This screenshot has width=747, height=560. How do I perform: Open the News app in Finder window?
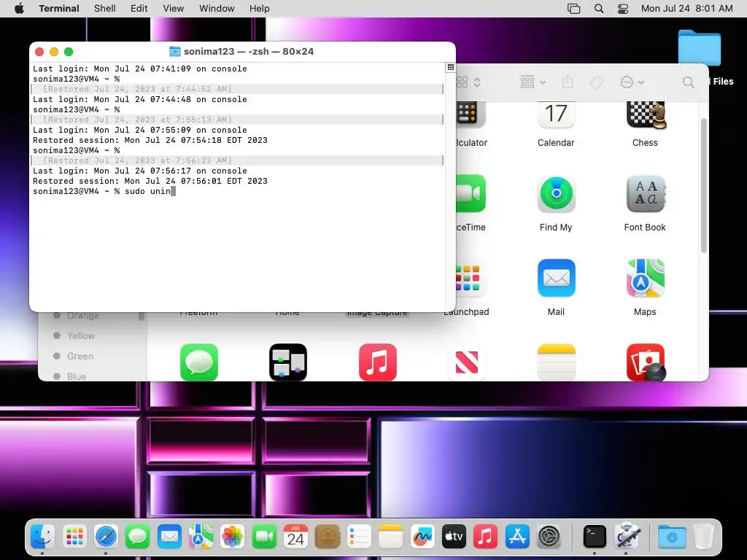tap(466, 362)
